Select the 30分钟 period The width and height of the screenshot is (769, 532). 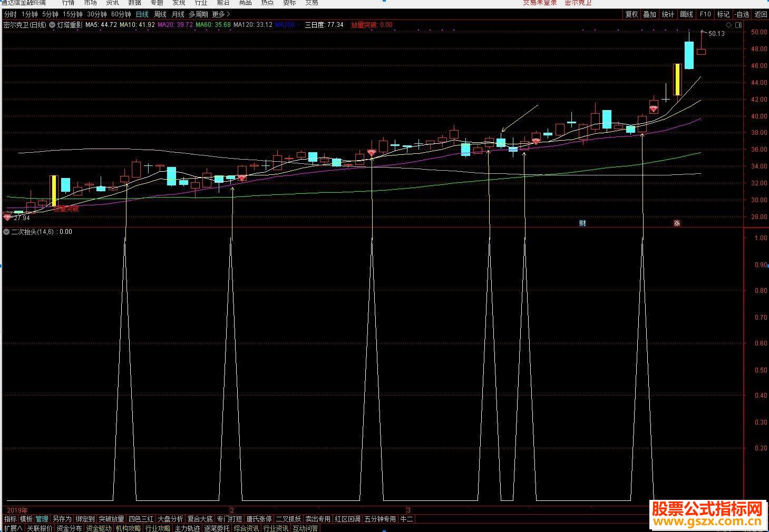tap(96, 15)
